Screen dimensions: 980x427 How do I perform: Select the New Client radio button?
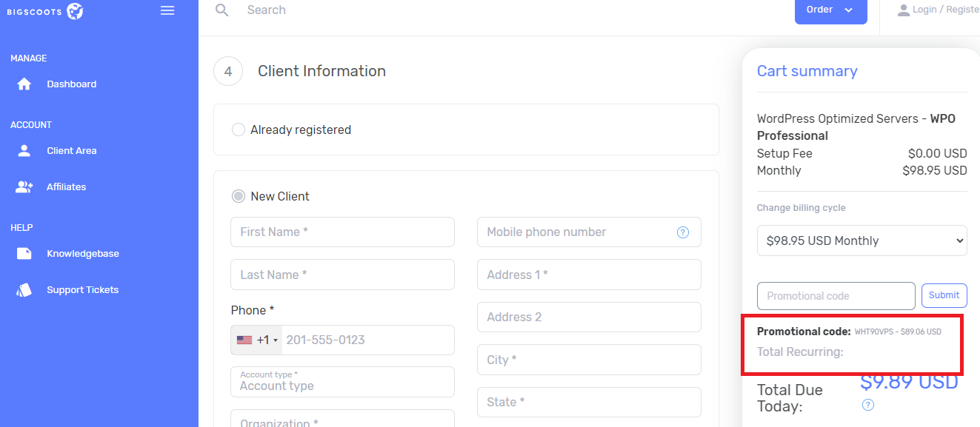pos(239,197)
